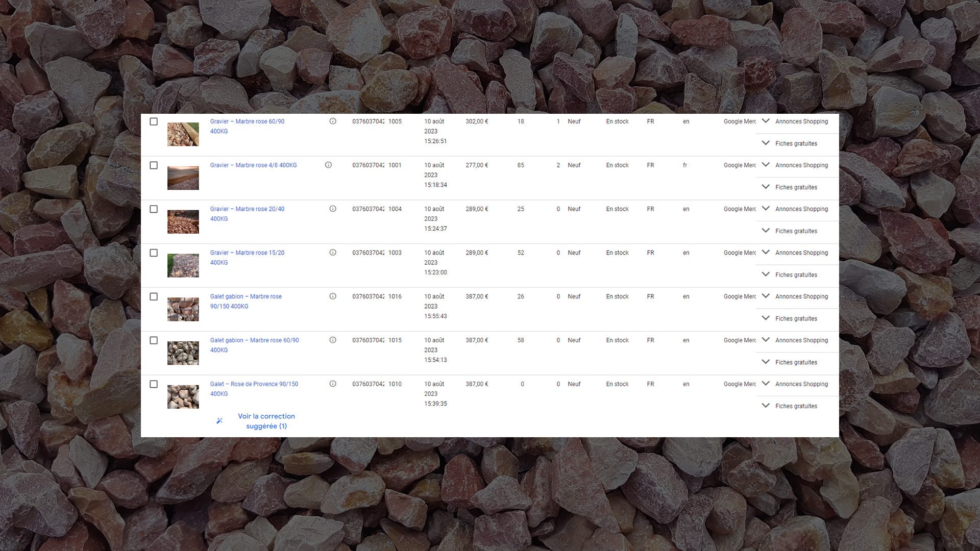Image resolution: width=980 pixels, height=551 pixels.
Task: Select checkbox for Galet gabion 60/90
Action: point(154,341)
